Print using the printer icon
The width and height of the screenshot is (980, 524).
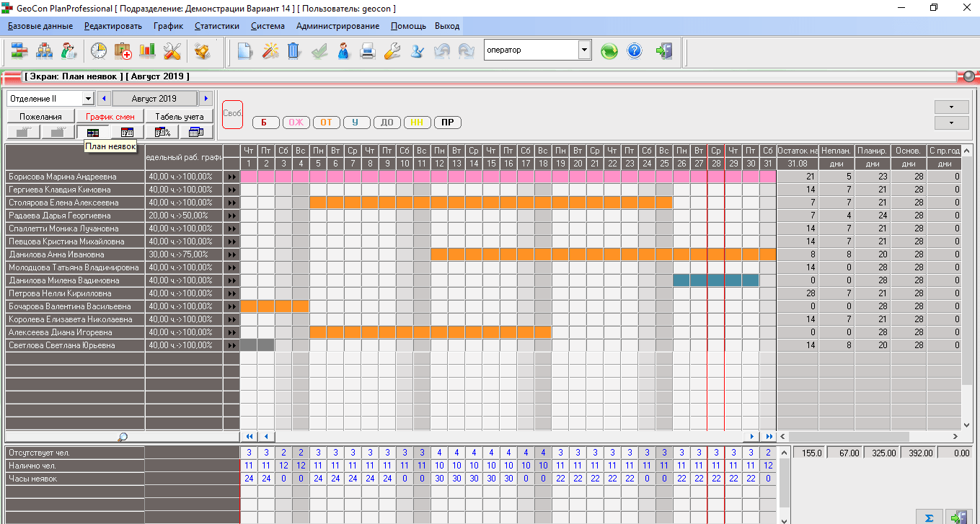pyautogui.click(x=368, y=51)
